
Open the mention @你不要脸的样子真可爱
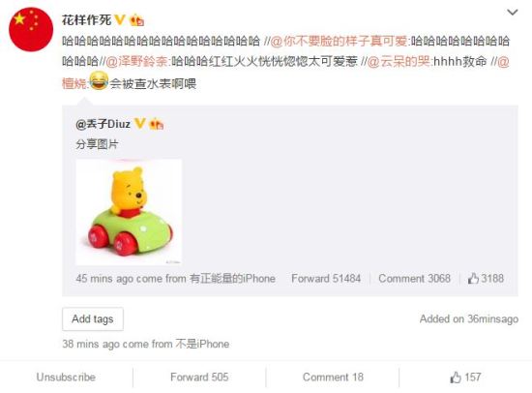point(339,41)
